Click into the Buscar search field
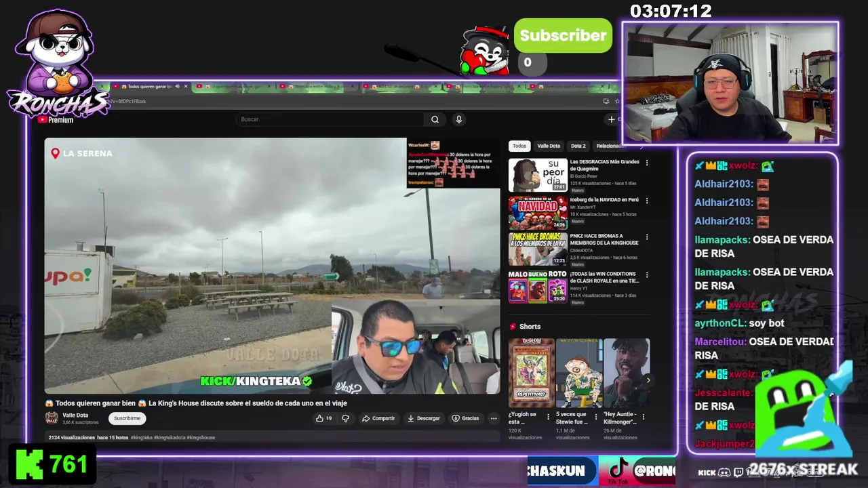 point(330,119)
